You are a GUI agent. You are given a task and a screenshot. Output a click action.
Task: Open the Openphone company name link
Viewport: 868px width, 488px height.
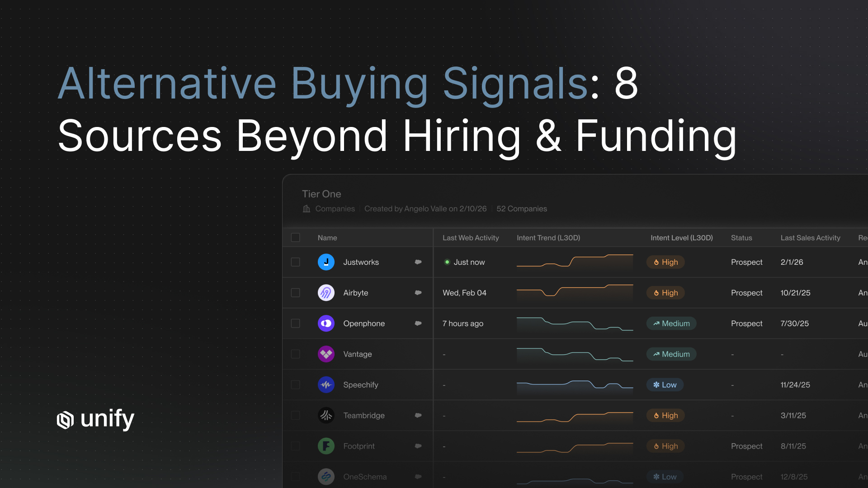coord(364,324)
